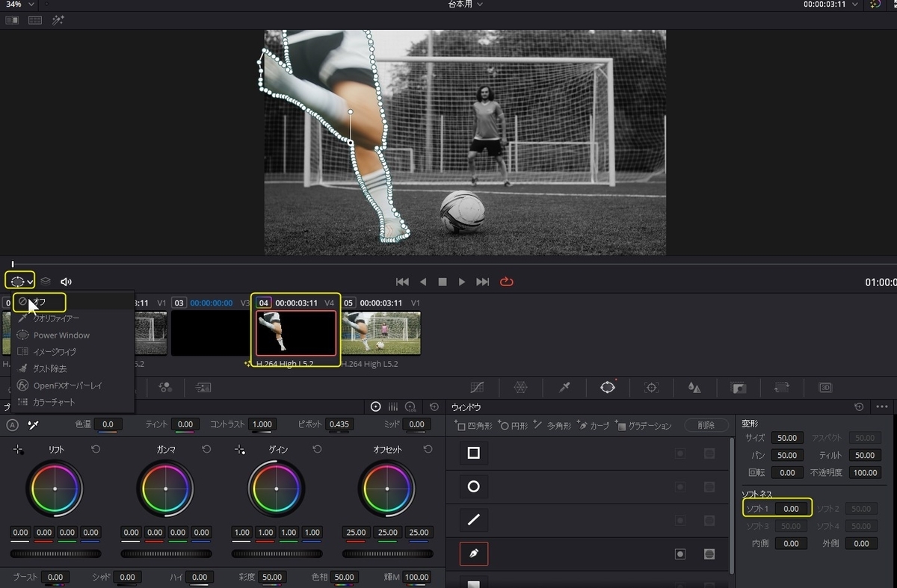Add a グラデーション window
897x588 pixels.
pos(643,425)
